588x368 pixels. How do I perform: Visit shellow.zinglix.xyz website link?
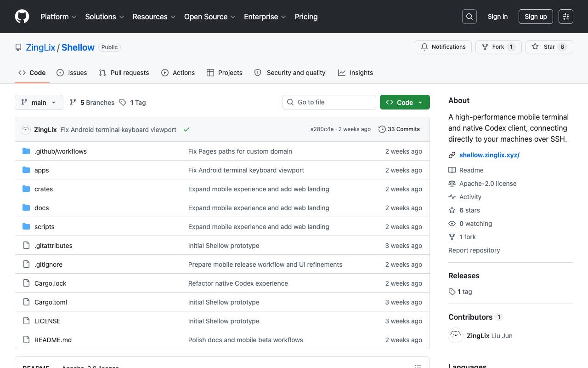tap(489, 155)
